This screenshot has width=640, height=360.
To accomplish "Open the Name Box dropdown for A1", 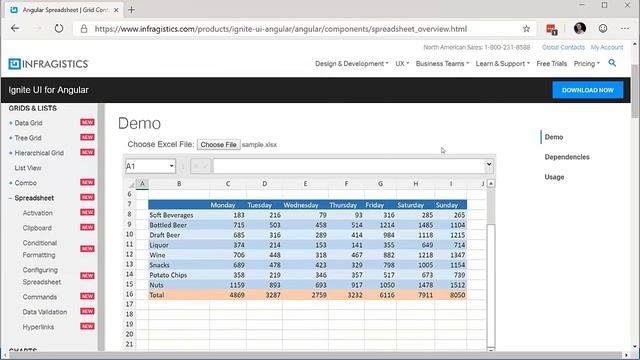I will coord(171,166).
